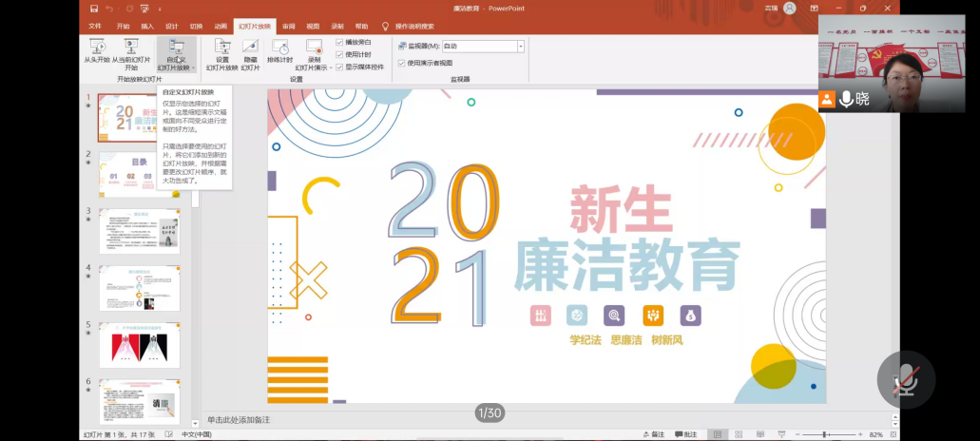Click the save icon in quick access toolbar
Screen dimensions: 980x441
91,9
